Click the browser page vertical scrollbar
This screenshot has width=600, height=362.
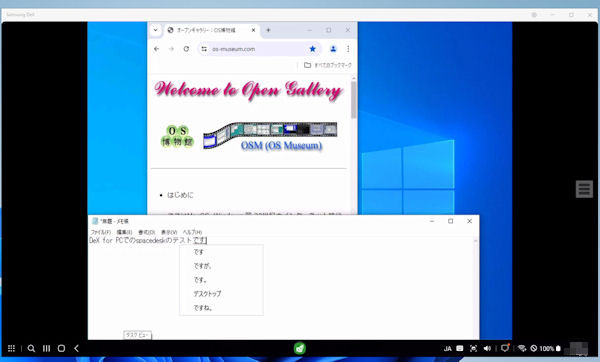click(x=354, y=145)
